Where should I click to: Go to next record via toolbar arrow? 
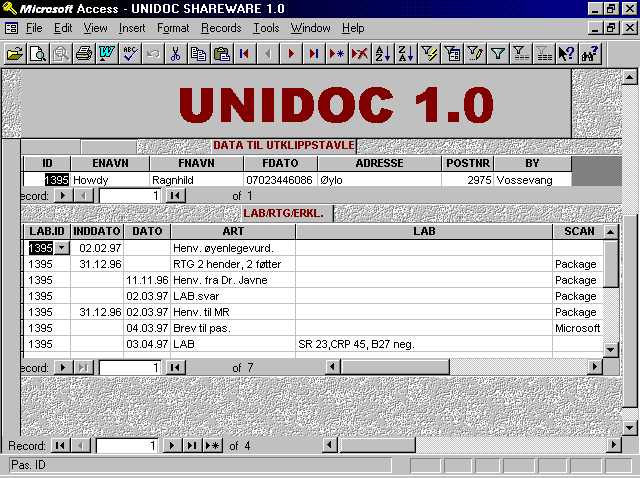tap(291, 54)
